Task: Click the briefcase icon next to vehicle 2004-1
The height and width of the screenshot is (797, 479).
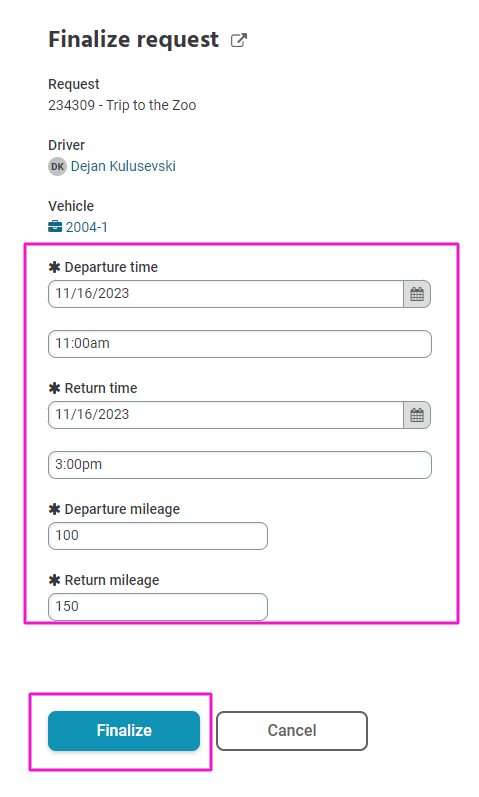Action: (55, 227)
